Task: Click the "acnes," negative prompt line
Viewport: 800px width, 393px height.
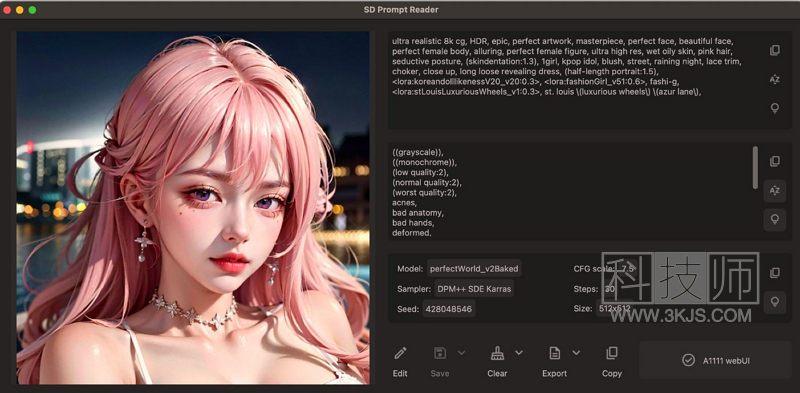Action: point(405,203)
